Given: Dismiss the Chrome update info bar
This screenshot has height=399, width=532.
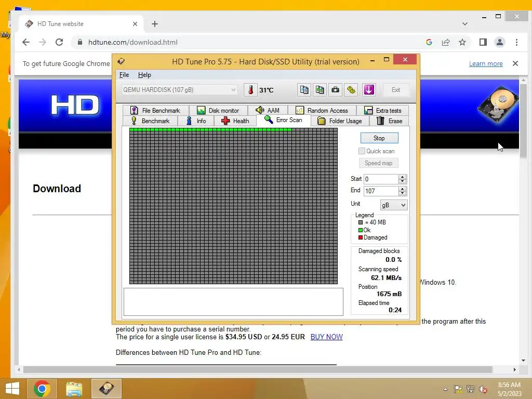Looking at the screenshot, I should point(515,63).
